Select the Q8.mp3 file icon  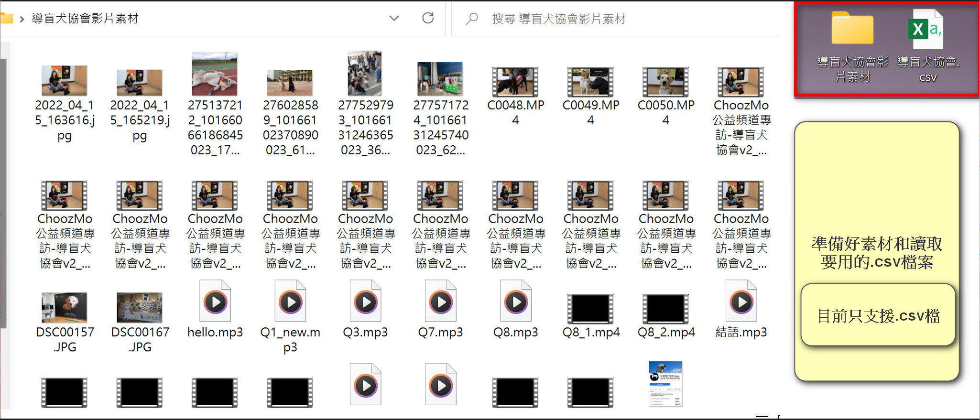[x=515, y=302]
